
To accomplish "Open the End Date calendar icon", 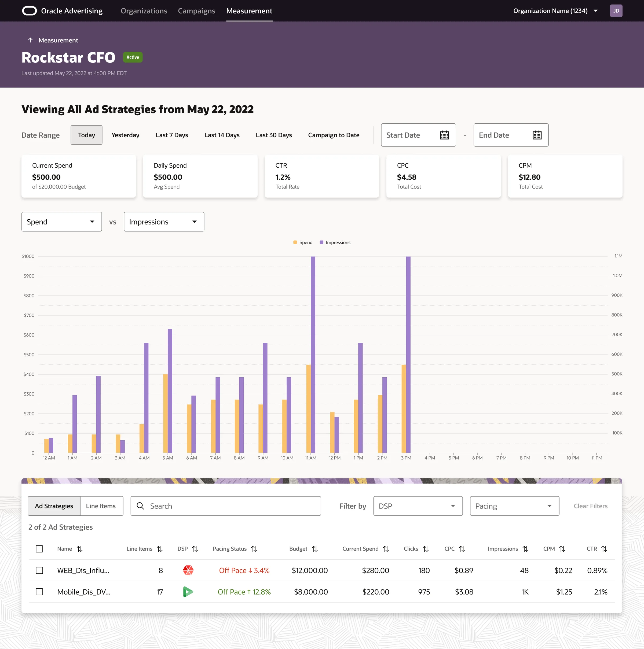I will (x=537, y=135).
